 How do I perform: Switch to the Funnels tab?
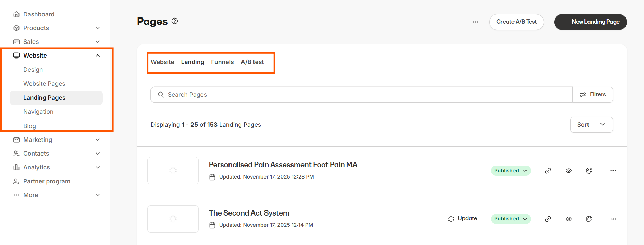tap(222, 62)
